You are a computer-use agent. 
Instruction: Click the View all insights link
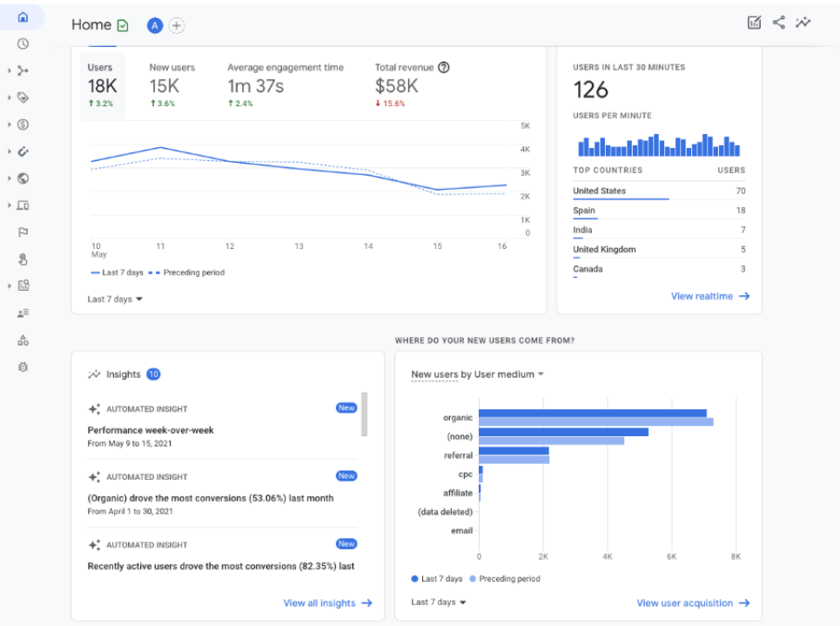click(328, 603)
